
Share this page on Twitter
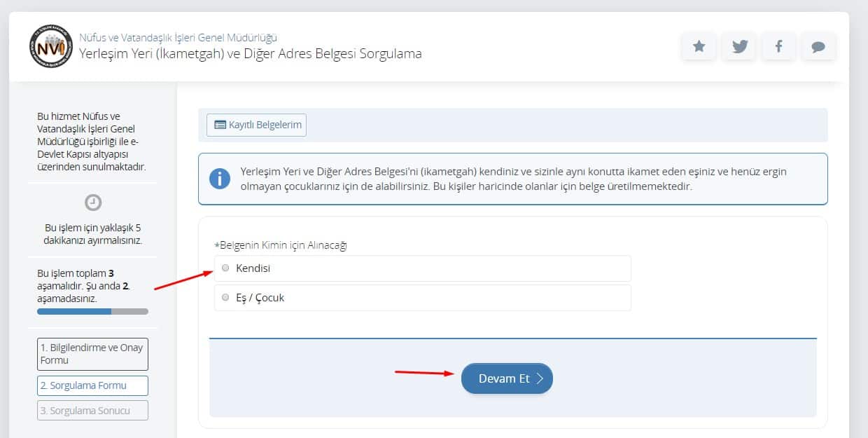pyautogui.click(x=739, y=47)
